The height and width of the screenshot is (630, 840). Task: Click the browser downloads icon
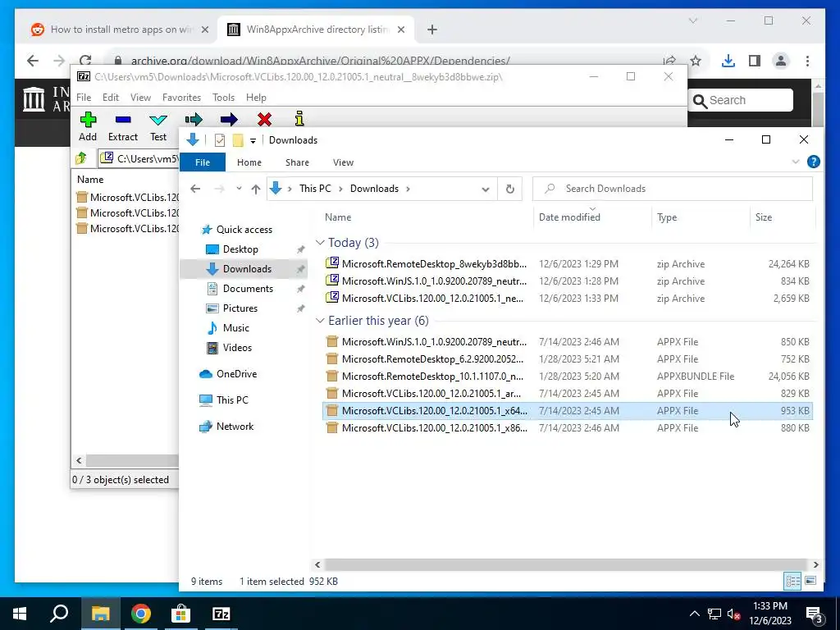coord(728,61)
